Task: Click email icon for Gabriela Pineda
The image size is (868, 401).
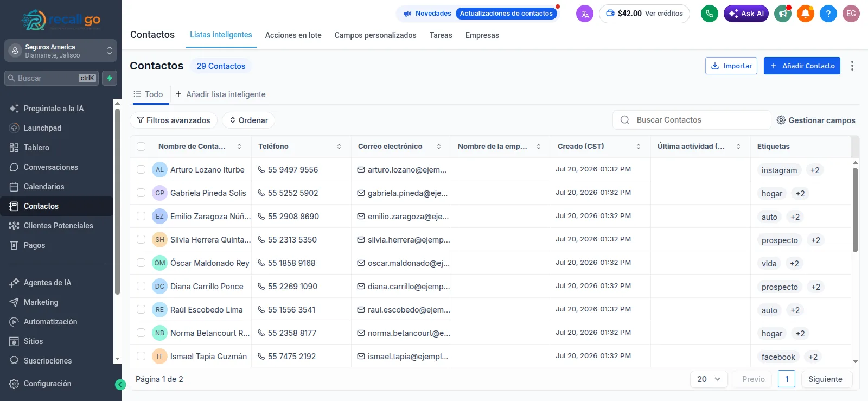Action: click(x=361, y=193)
